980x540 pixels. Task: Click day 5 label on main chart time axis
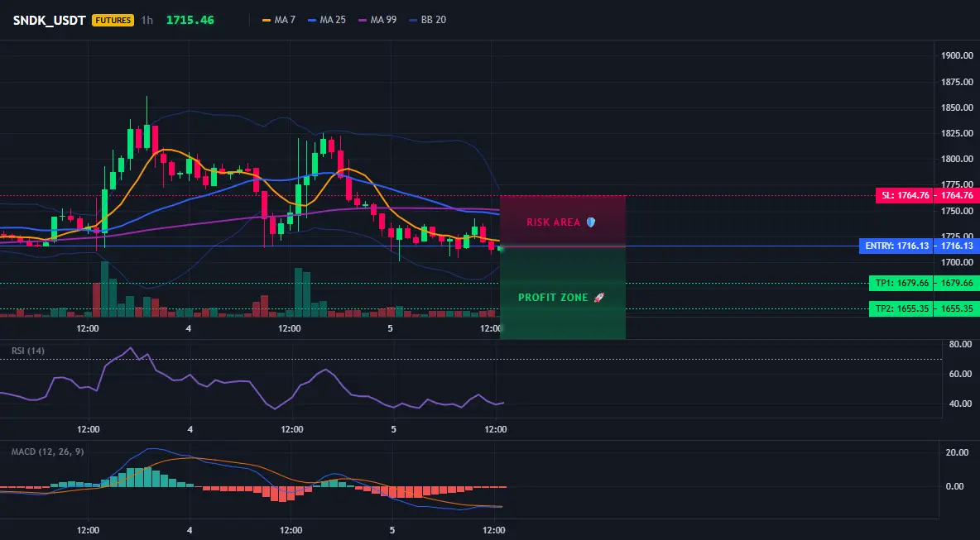pyautogui.click(x=391, y=328)
